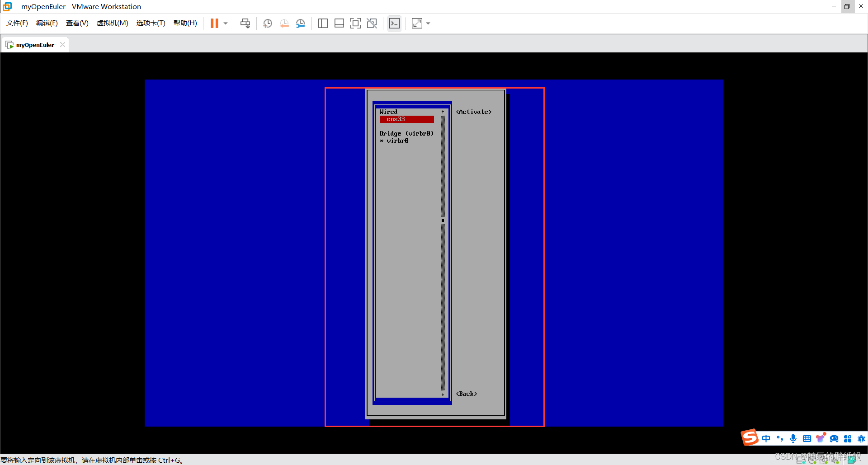Pause the virtual machine with the orange pause icon
The width and height of the screenshot is (868, 465).
(x=214, y=23)
